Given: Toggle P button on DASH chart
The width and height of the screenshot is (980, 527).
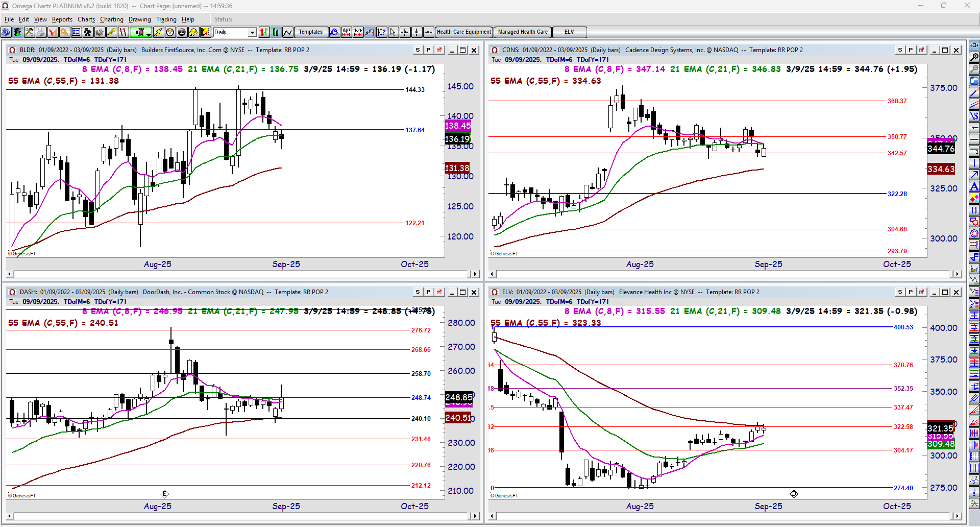Looking at the screenshot, I should 428,292.
